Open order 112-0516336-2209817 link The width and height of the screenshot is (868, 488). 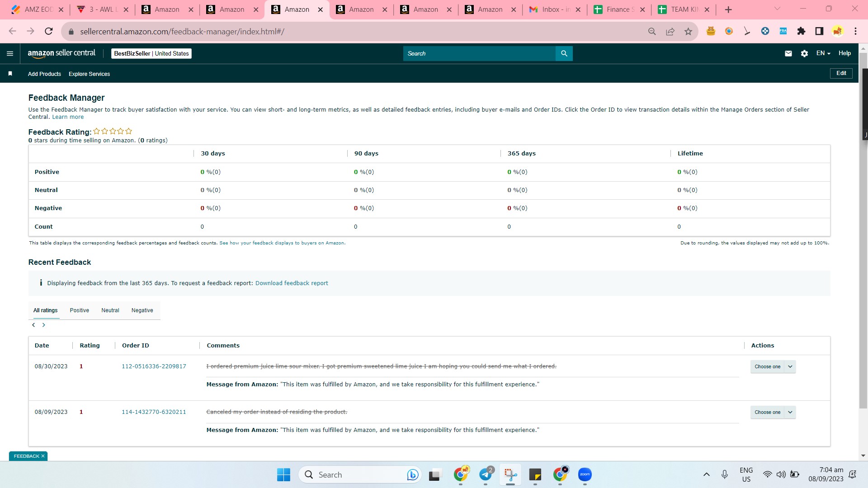tap(154, 366)
